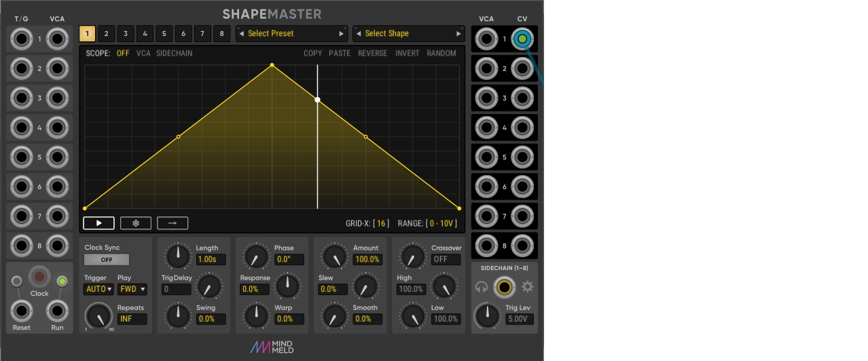Click the left VCA input jack for channel 3

(x=57, y=98)
